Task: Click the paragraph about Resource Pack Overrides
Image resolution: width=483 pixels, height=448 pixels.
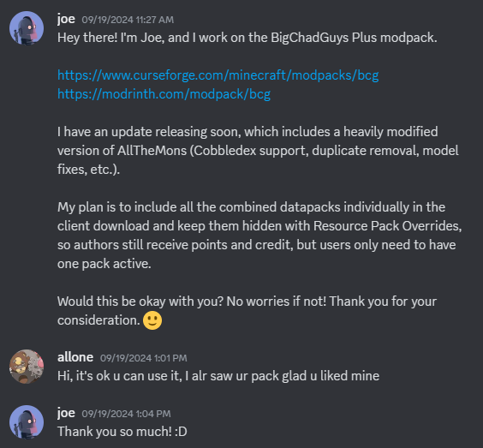Action: (x=259, y=236)
